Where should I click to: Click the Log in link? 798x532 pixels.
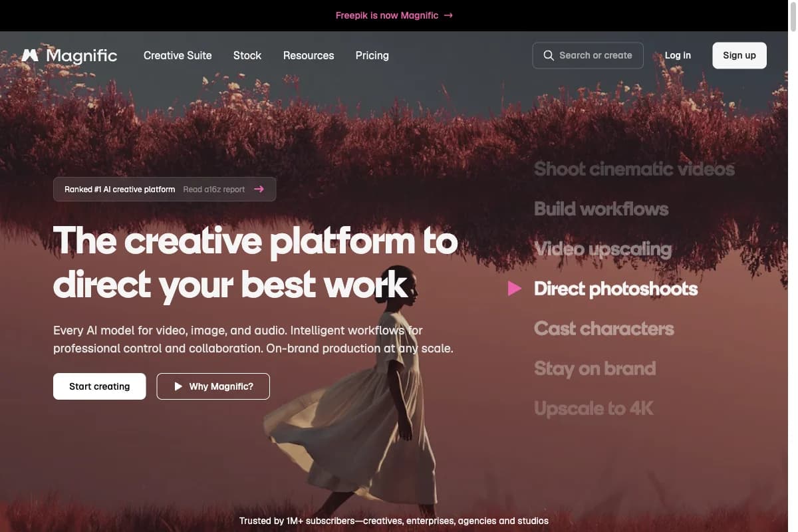pos(678,55)
